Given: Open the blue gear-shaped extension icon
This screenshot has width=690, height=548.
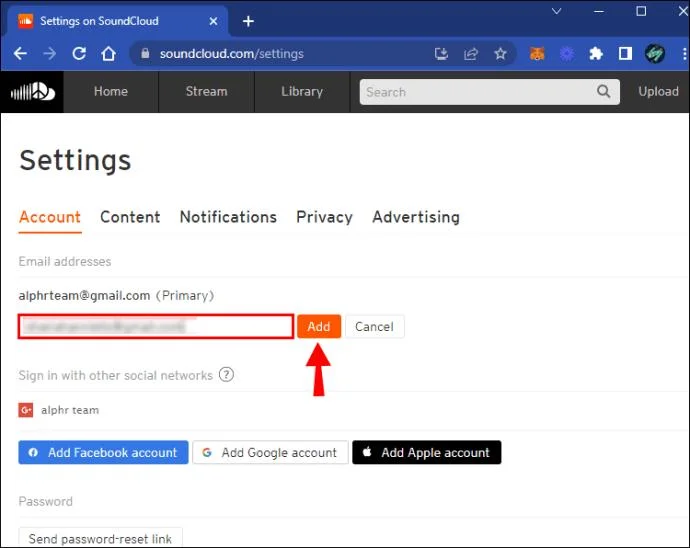Looking at the screenshot, I should point(566,54).
